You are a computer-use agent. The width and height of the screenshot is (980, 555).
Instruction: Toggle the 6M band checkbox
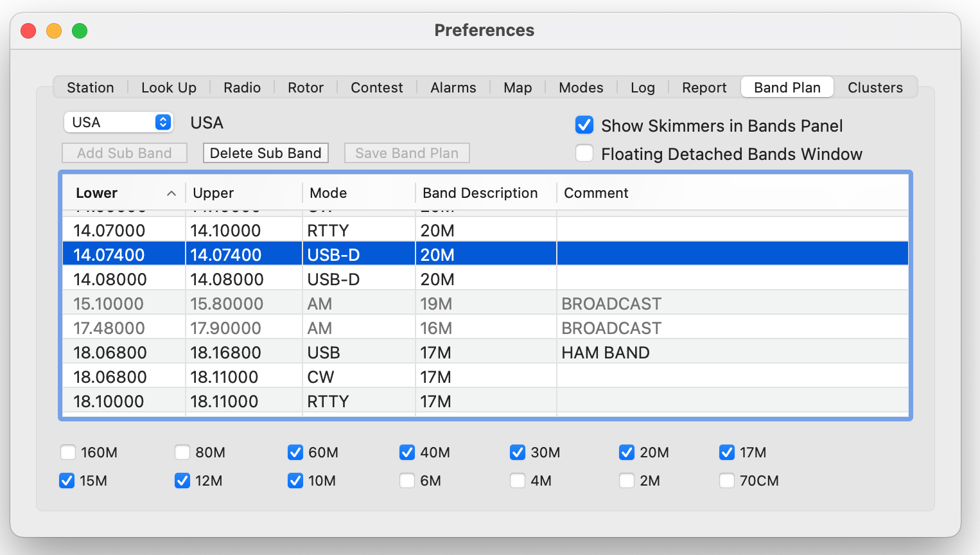tap(407, 480)
